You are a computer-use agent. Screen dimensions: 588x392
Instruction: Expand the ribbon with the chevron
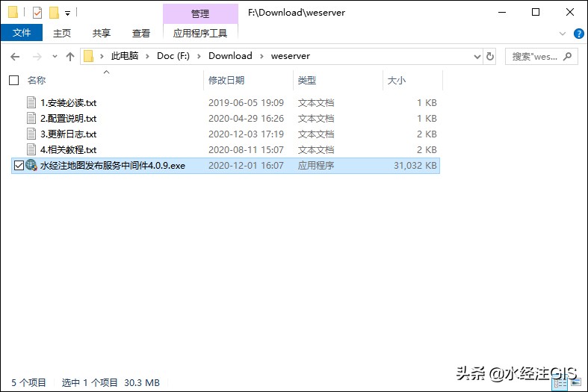click(x=562, y=34)
